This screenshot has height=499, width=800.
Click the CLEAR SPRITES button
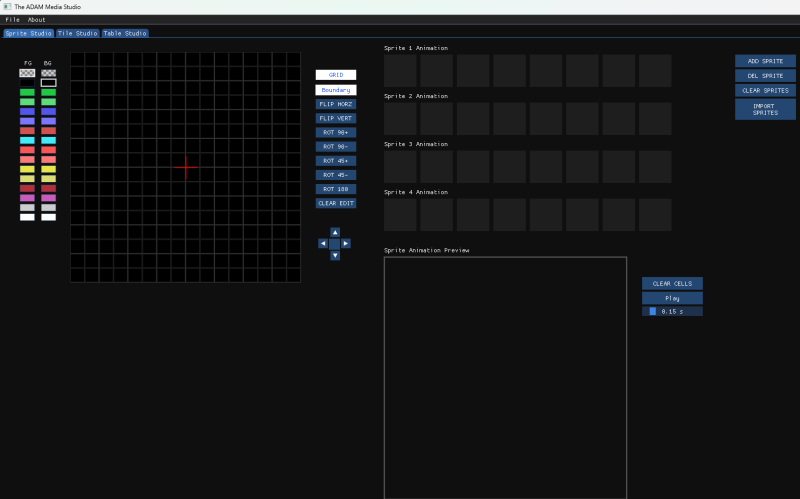[765, 90]
